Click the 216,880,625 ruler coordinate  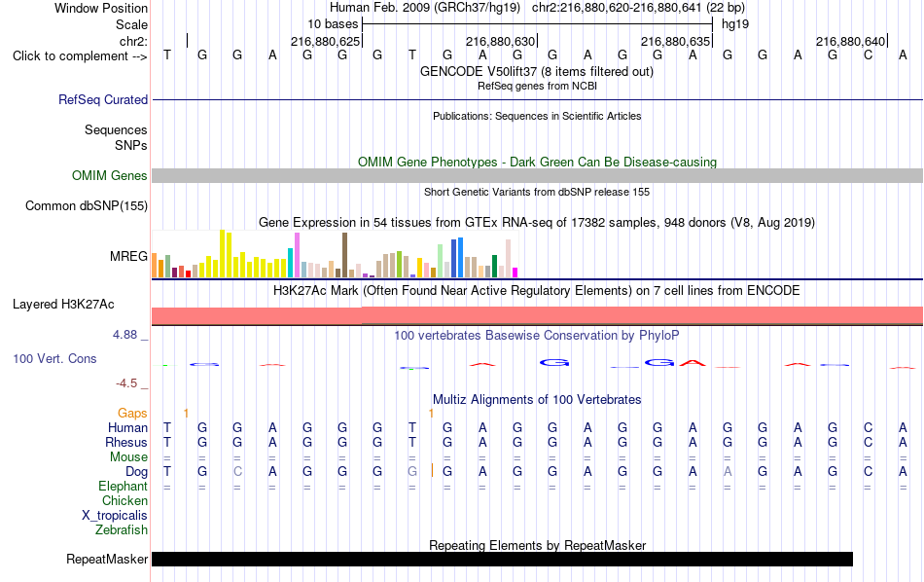pyautogui.click(x=325, y=41)
